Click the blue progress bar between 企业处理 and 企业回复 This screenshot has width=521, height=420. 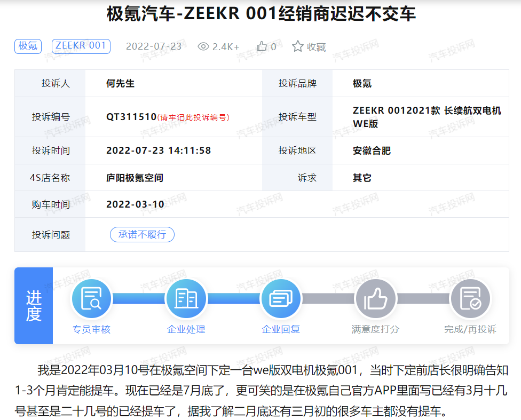click(x=234, y=299)
